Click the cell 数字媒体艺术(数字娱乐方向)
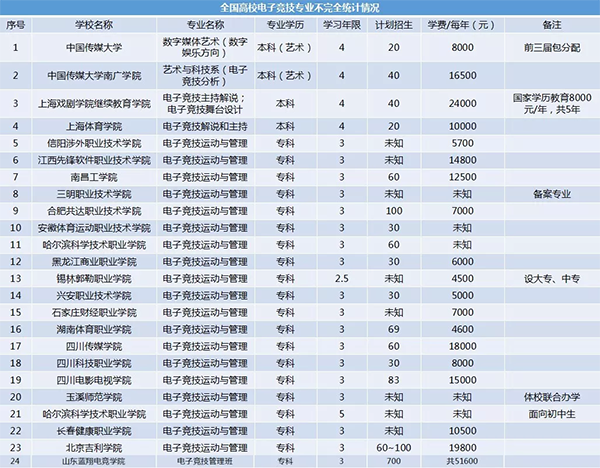The image size is (600, 468). click(x=205, y=47)
